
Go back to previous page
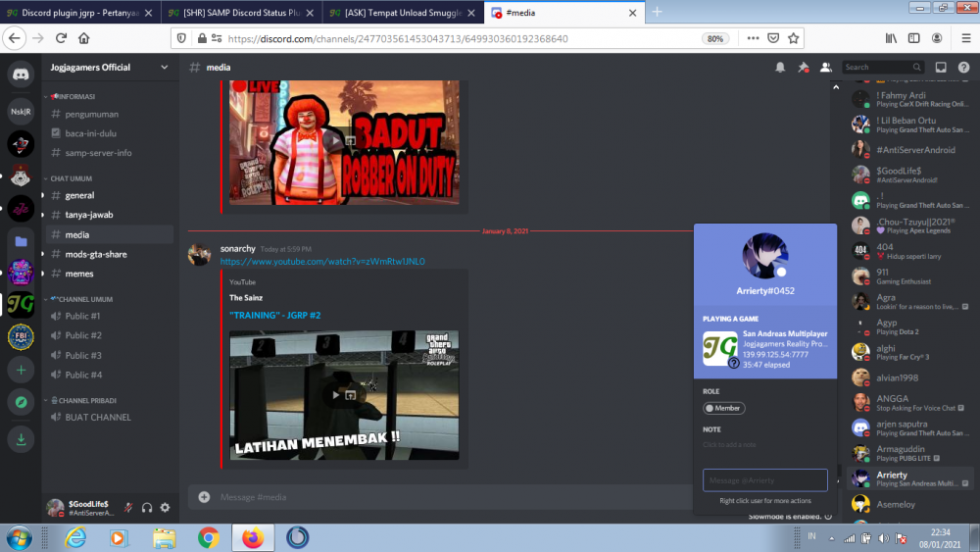[15, 38]
